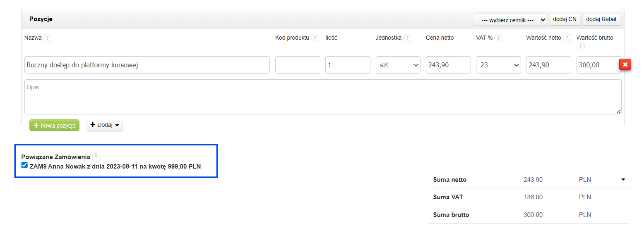Uncheck the ZAM9 Anna Nowak order checkbox
Screen dimensions: 644x226
tap(24, 166)
